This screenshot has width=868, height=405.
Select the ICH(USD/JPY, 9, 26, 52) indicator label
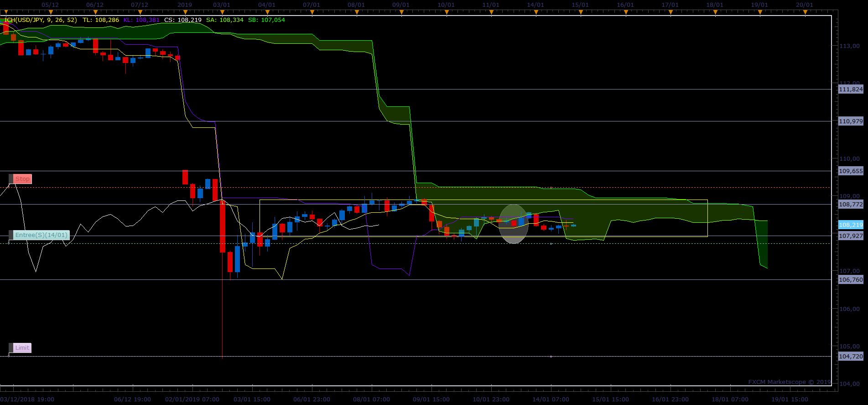coord(41,20)
